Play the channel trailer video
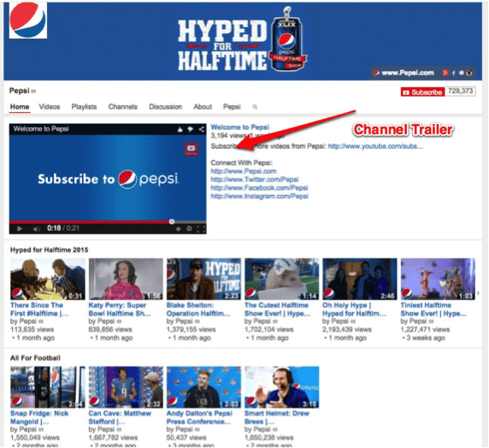Screen dimensions: 489x448 [20, 228]
